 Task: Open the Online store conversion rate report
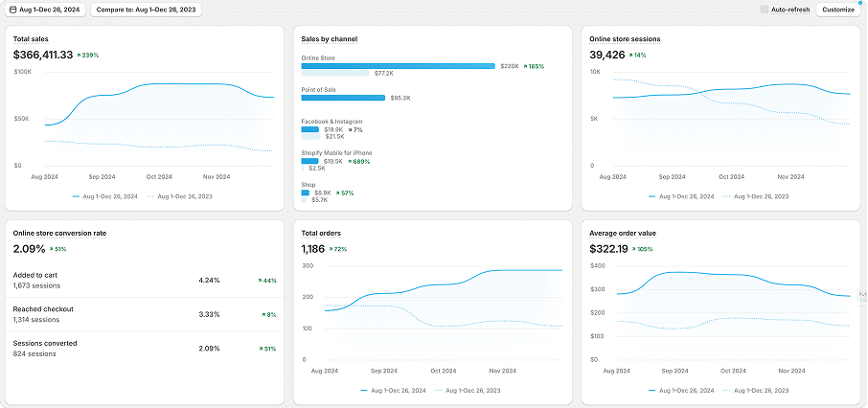coord(59,233)
